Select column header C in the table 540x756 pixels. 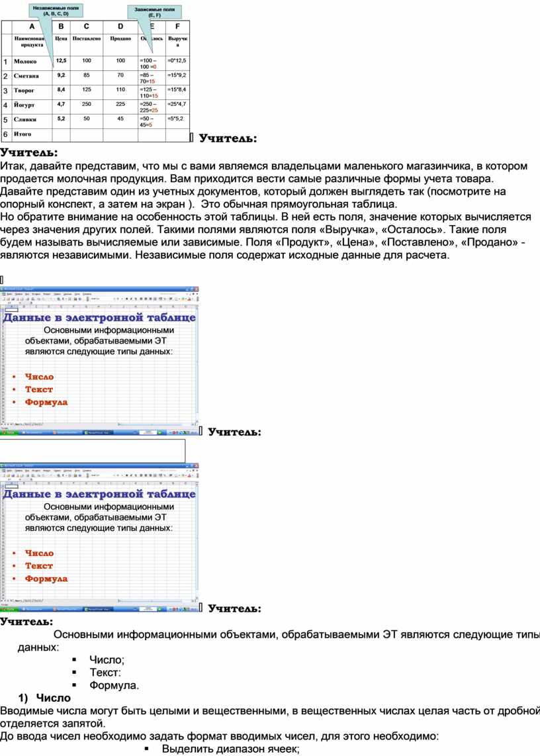86,26
